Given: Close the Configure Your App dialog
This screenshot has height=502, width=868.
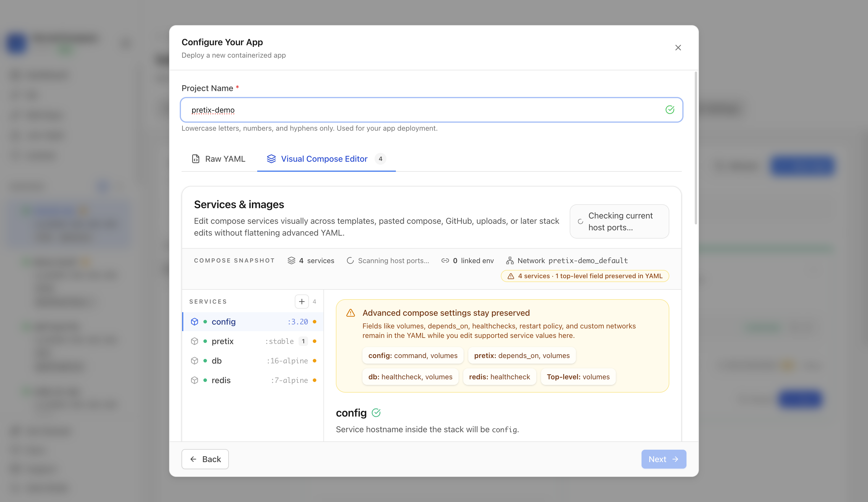Looking at the screenshot, I should (x=678, y=48).
